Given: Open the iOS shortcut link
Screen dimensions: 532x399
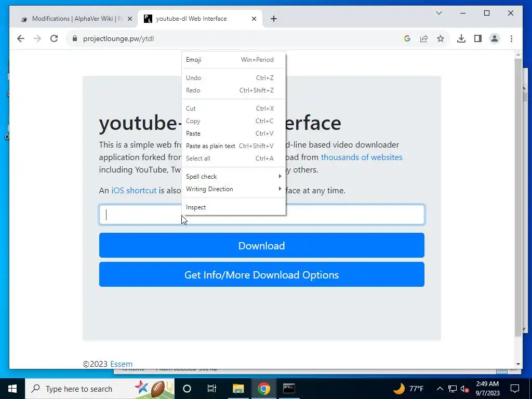Looking at the screenshot, I should click(134, 190).
